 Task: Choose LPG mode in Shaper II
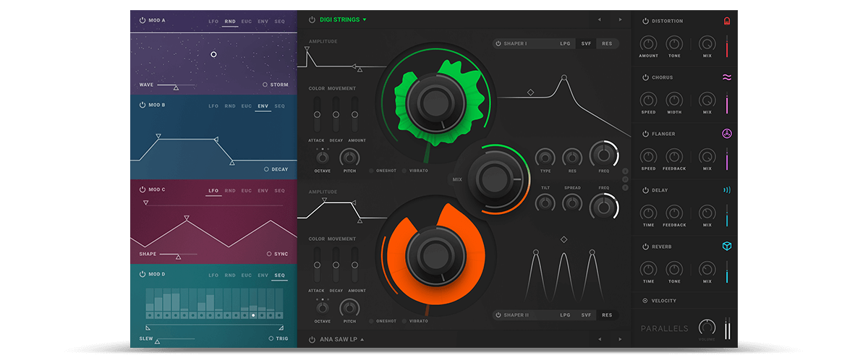(565, 315)
